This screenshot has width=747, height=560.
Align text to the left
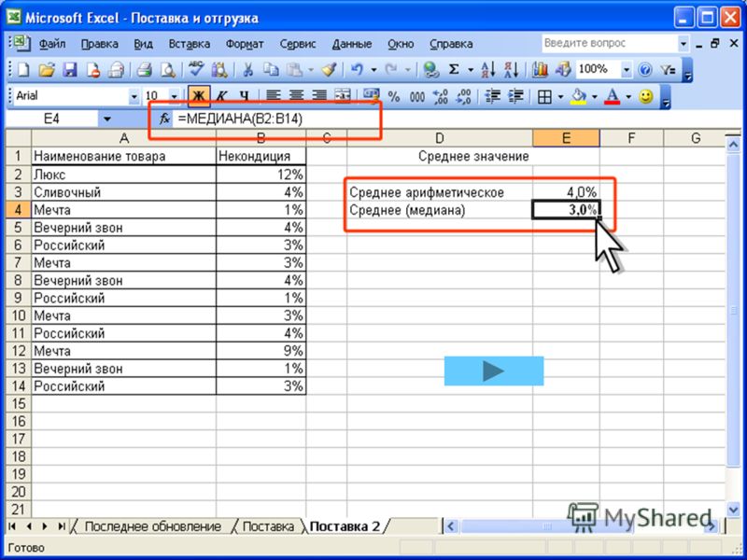pyautogui.click(x=273, y=97)
